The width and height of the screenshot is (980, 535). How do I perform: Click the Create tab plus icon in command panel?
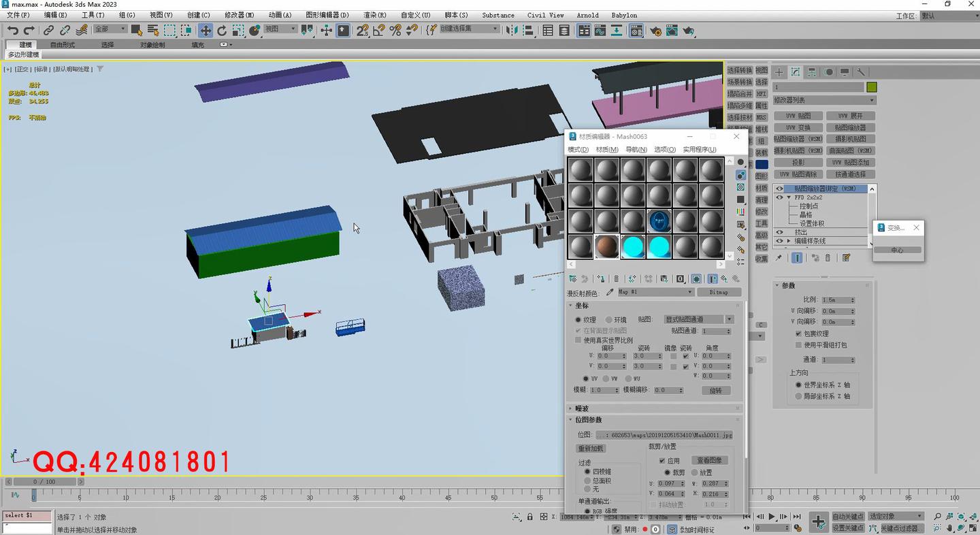click(779, 71)
